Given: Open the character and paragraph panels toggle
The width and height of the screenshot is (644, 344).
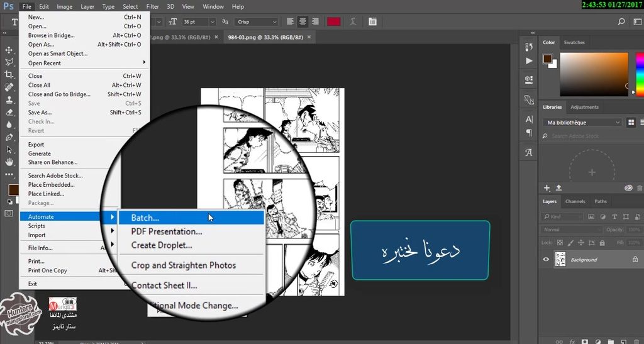Looking at the screenshot, I should (372, 22).
